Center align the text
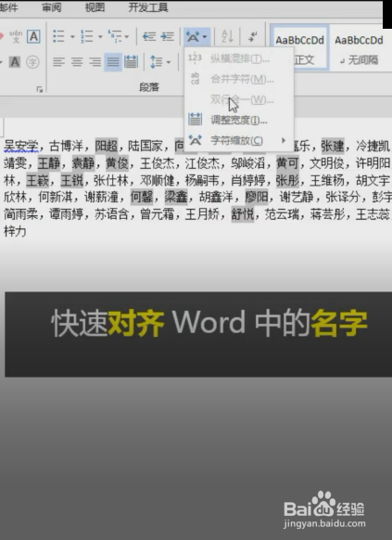This screenshot has width=392, height=540. [77, 62]
